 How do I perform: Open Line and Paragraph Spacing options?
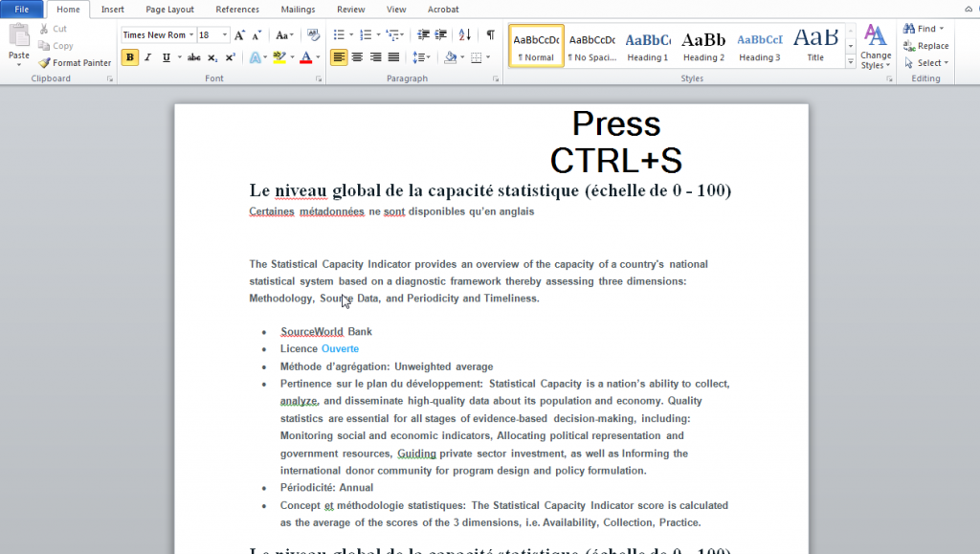coord(419,57)
